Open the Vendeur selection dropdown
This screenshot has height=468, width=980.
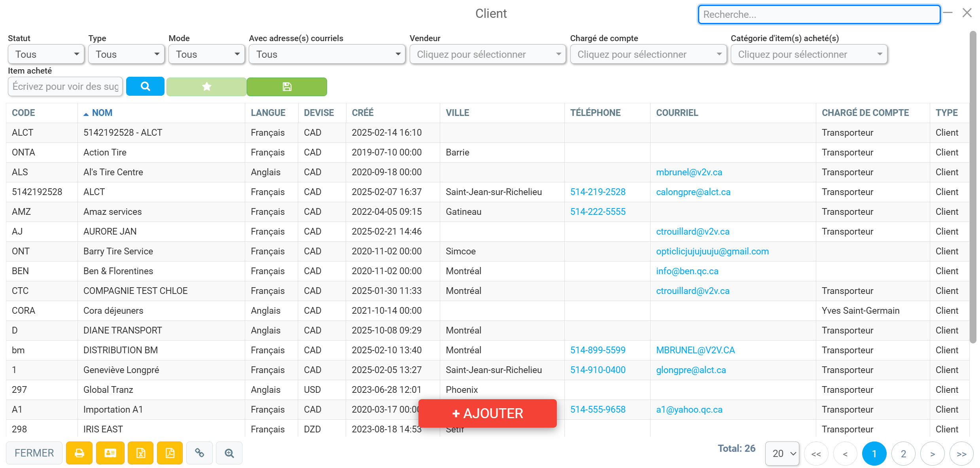point(488,54)
